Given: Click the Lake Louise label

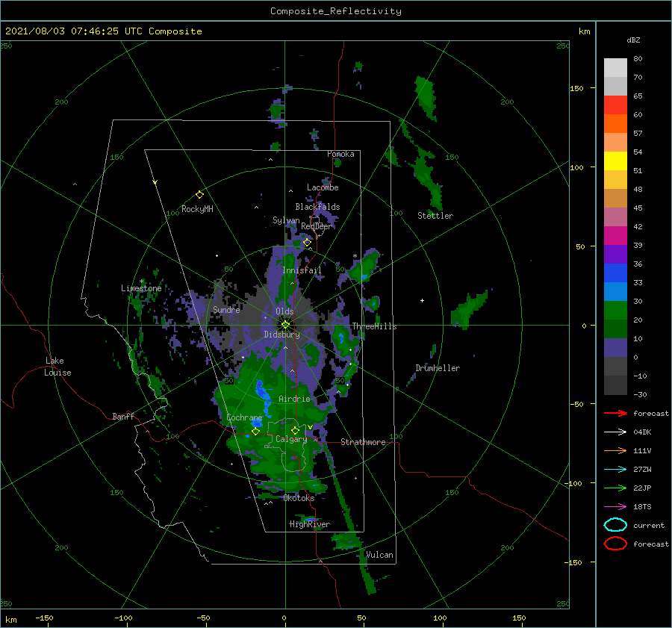Looking at the screenshot, I should click(57, 367).
